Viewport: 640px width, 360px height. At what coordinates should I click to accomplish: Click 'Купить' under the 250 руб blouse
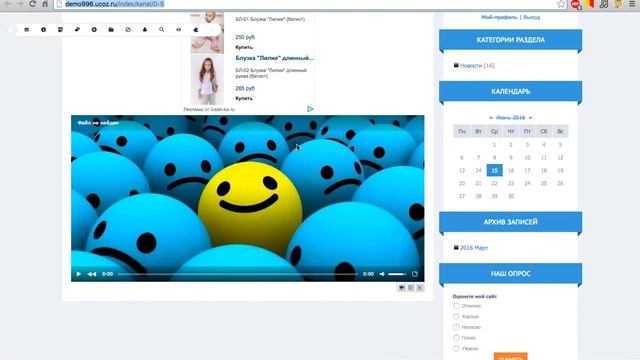[x=244, y=47]
